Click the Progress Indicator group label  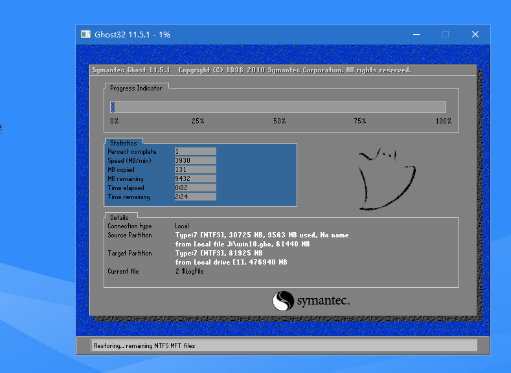136,88
